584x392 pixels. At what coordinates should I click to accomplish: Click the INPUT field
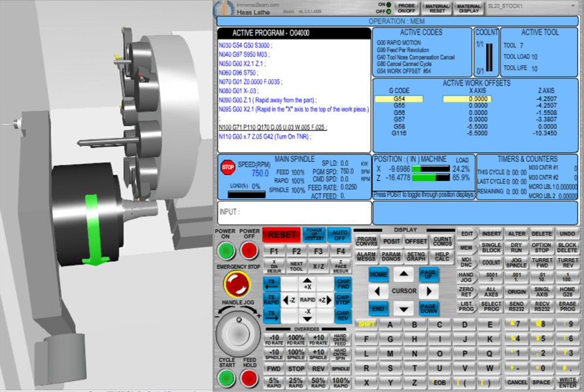(x=294, y=214)
